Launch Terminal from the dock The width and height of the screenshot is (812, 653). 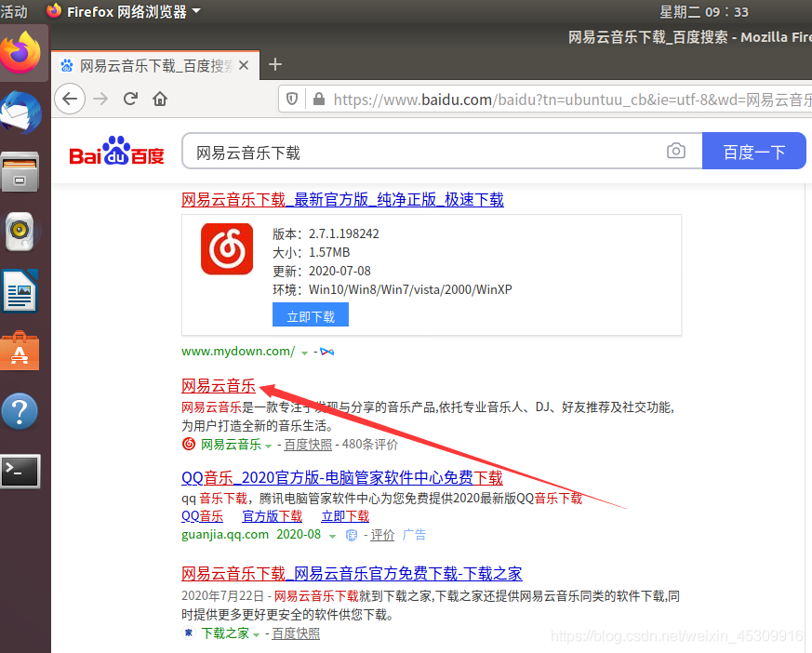pyautogui.click(x=20, y=472)
